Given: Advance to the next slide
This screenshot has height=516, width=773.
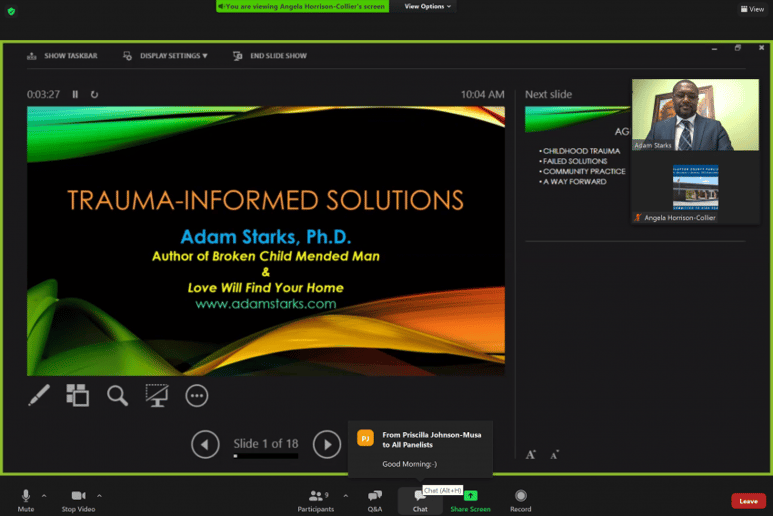Looking at the screenshot, I should [327, 445].
